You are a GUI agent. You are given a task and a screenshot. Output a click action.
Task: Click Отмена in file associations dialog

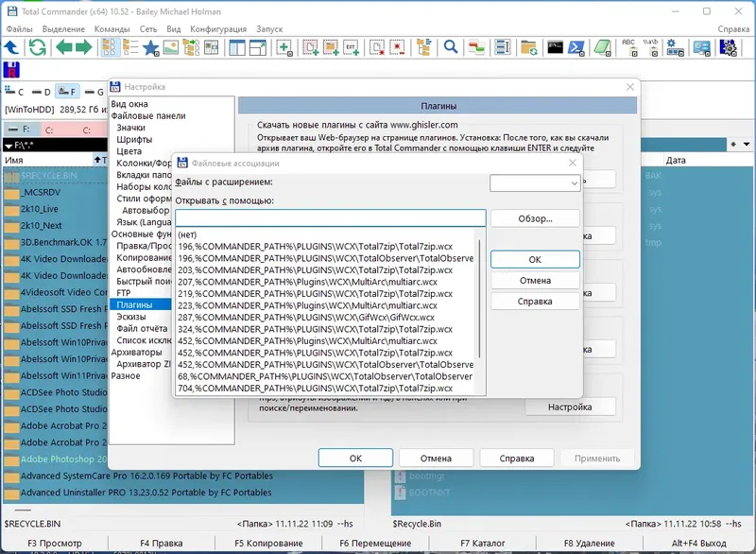pos(535,280)
